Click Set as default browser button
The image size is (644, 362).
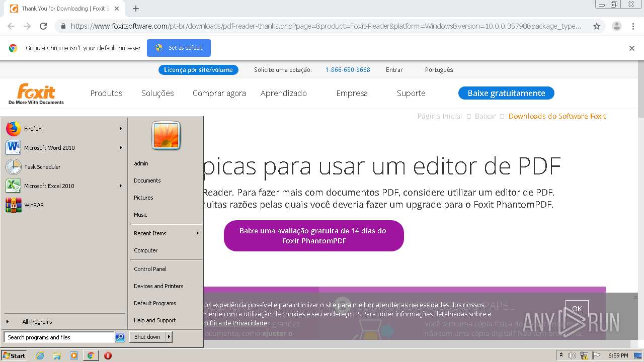click(179, 48)
